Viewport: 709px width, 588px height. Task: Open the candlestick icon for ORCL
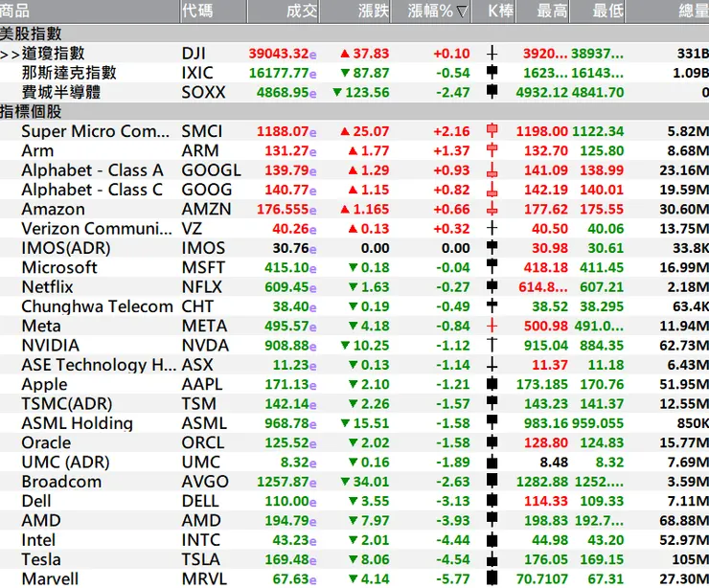pyautogui.click(x=492, y=442)
